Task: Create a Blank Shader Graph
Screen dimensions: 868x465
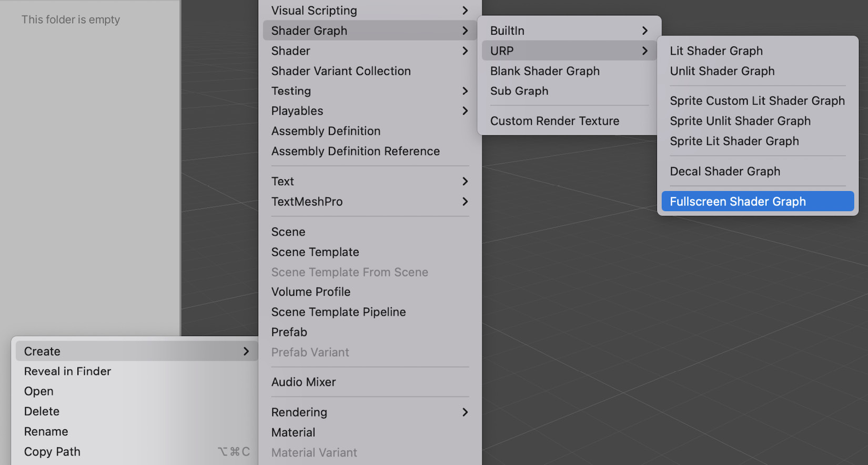Action: pos(569,71)
